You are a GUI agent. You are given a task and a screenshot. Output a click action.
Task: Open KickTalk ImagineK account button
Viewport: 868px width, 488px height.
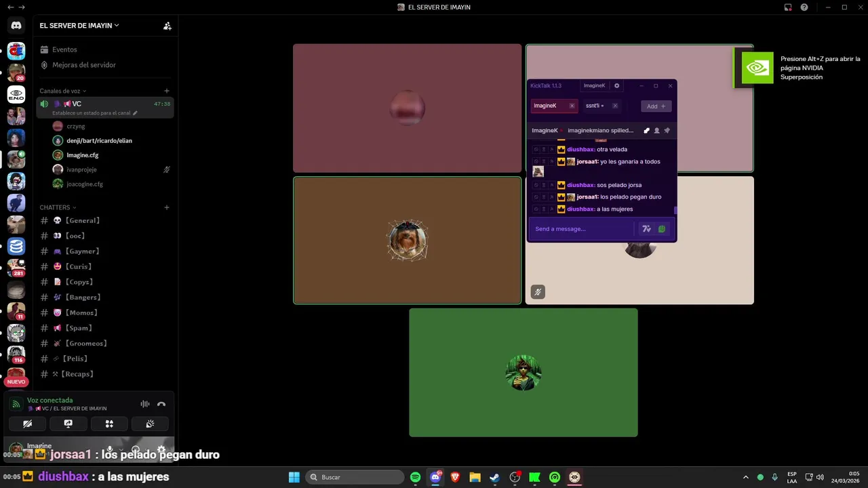coord(595,86)
